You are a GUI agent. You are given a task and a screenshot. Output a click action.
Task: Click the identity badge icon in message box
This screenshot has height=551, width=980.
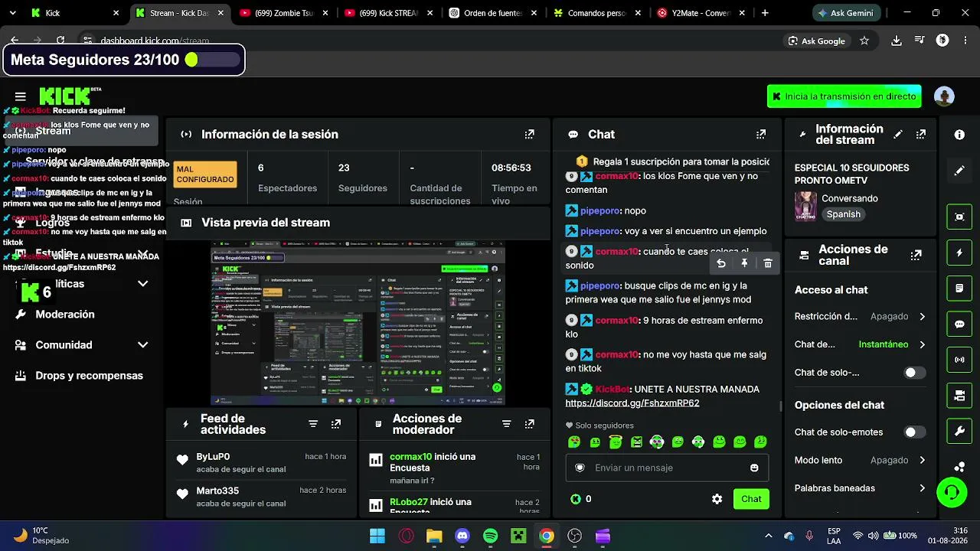[580, 468]
